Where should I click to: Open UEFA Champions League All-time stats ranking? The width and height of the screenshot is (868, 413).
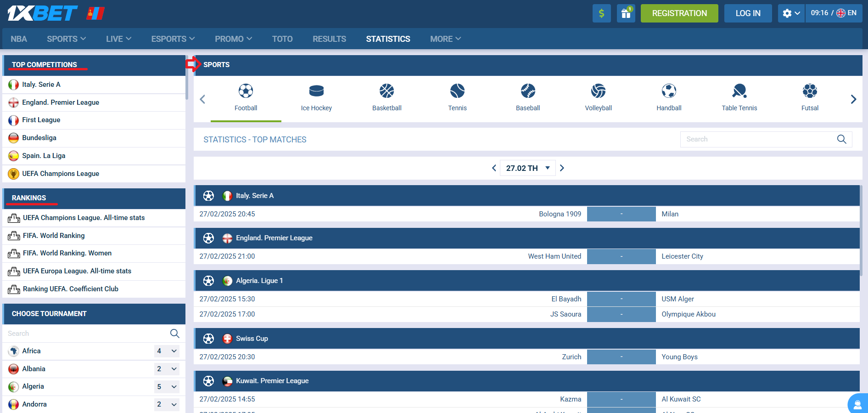click(94, 218)
